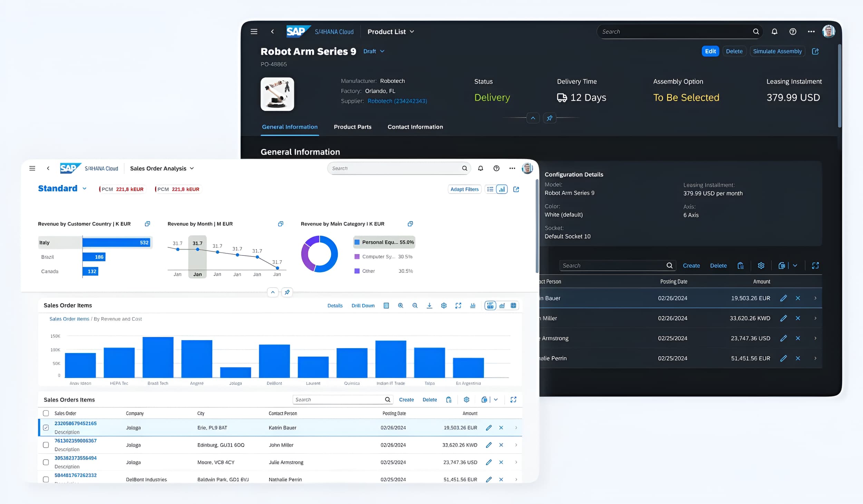Check sales order 761302359006367 checkbox

point(46,445)
